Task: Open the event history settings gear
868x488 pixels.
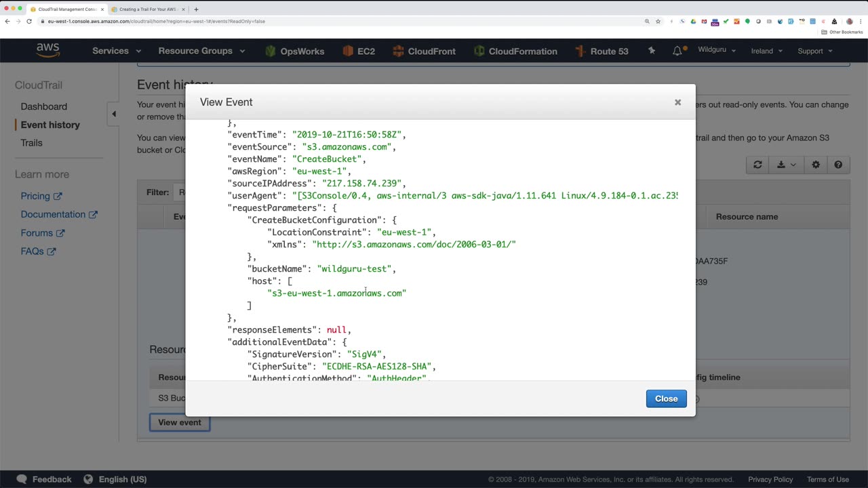Action: 816,165
